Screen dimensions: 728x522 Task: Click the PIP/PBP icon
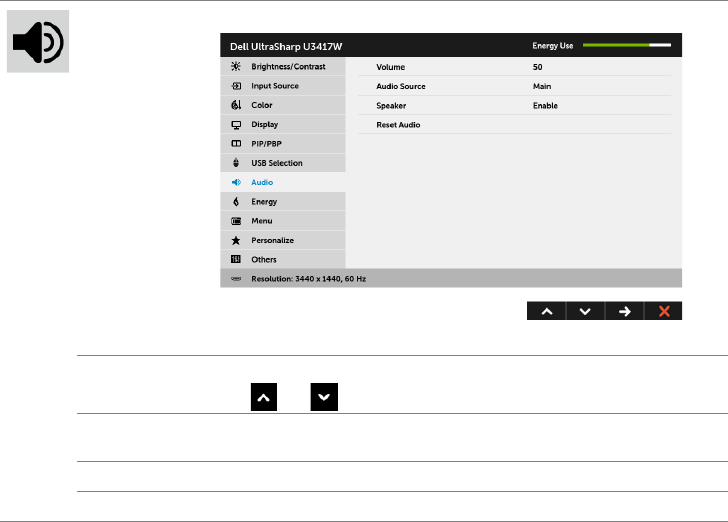click(x=236, y=144)
